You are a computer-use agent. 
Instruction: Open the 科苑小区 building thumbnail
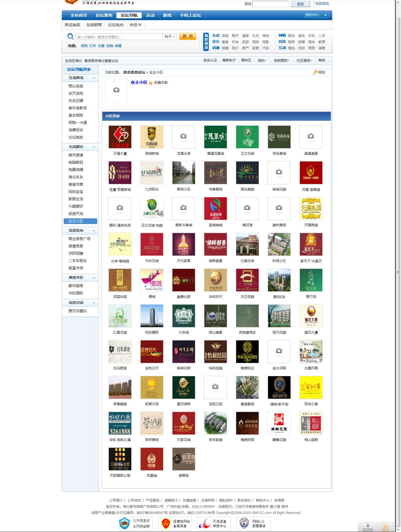[x=279, y=244]
